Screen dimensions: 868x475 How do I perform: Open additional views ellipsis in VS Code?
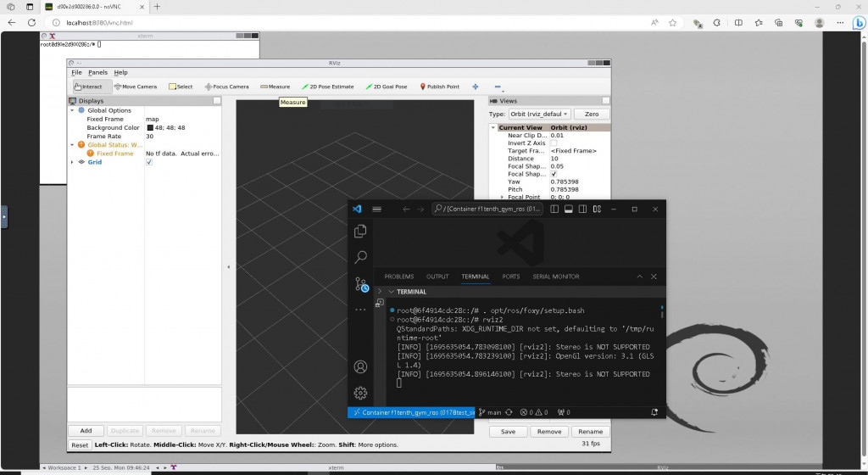[360, 310]
